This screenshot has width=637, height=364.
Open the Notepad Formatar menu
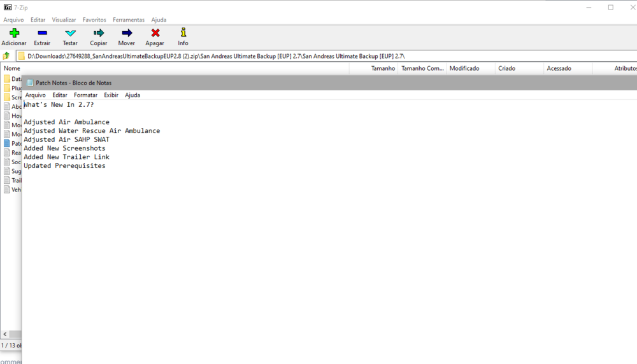85,95
